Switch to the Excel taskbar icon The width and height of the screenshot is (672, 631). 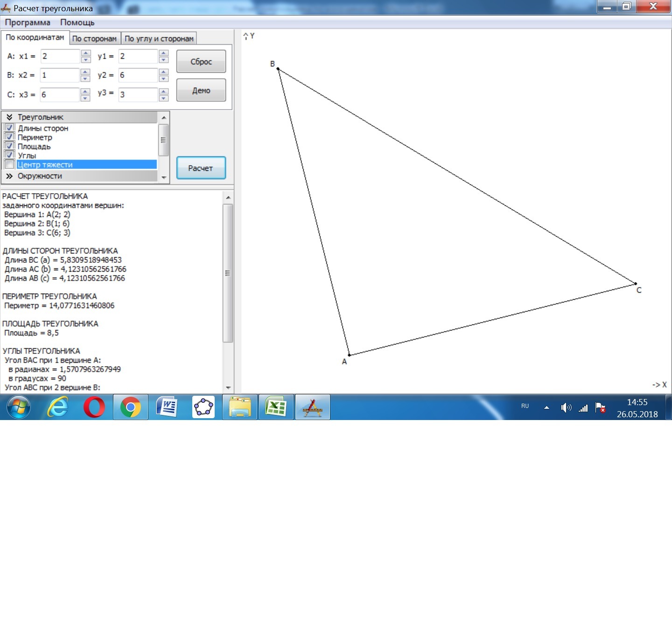point(276,407)
